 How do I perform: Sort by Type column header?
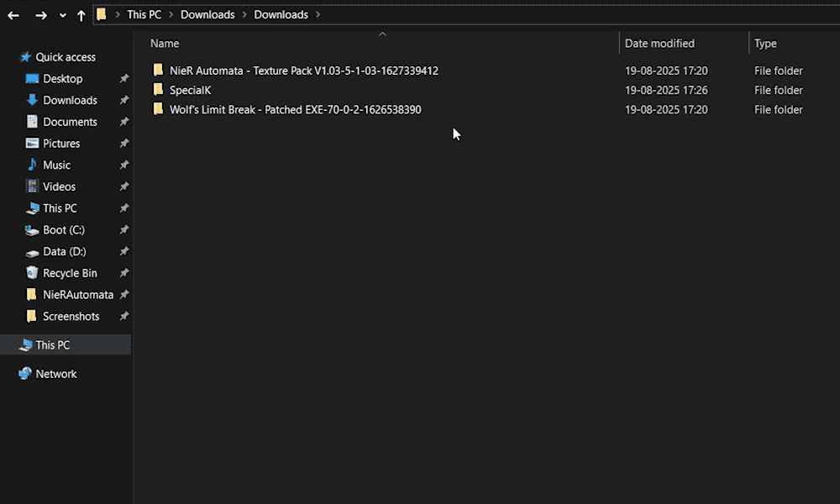pos(765,43)
